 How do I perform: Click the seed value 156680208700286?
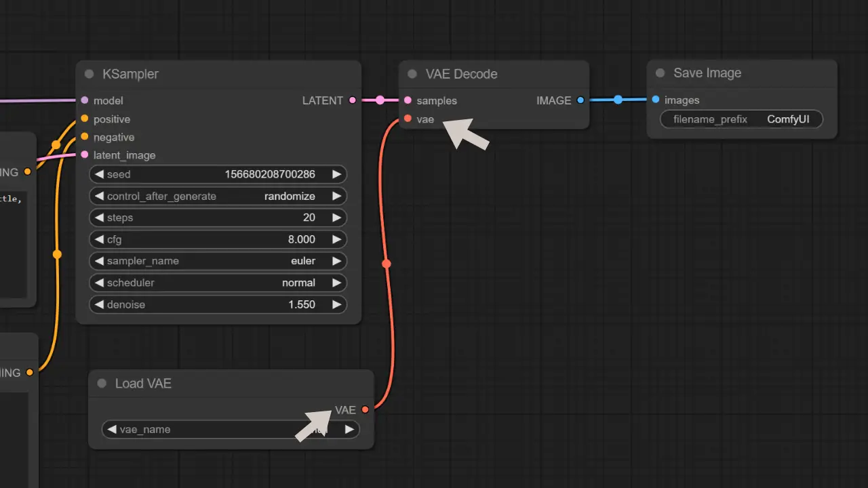270,174
